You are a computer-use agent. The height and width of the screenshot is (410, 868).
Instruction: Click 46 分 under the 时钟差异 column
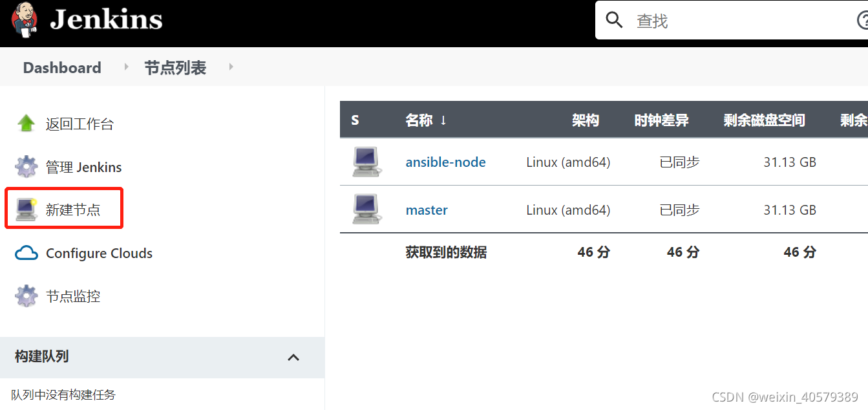[683, 252]
